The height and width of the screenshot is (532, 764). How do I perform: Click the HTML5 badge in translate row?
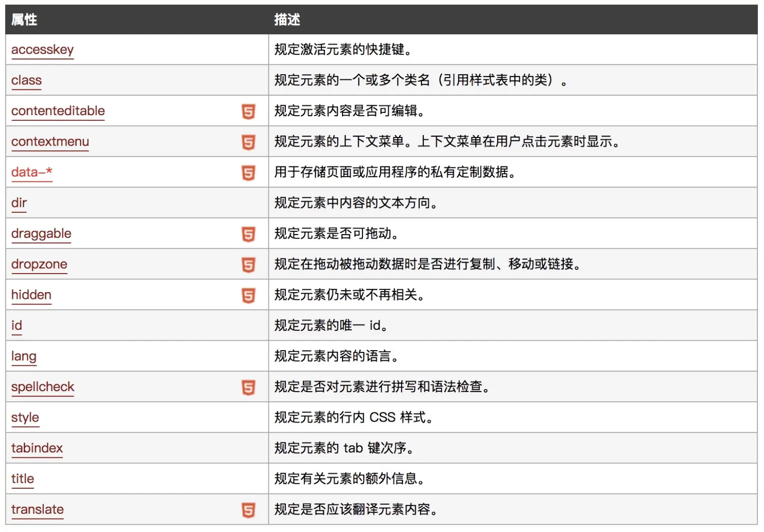[248, 510]
